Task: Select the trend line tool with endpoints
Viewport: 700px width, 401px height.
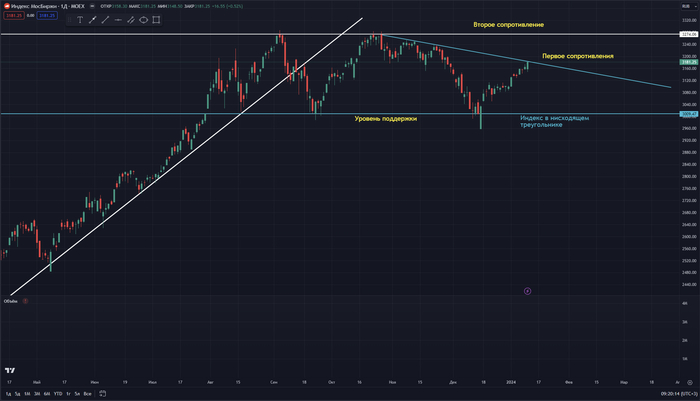Action: [92, 20]
